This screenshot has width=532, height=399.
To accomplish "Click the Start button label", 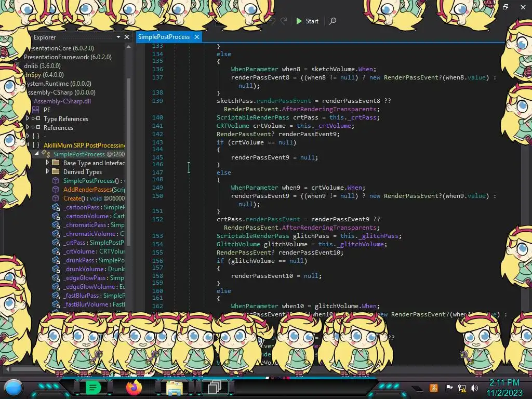I will tap(312, 21).
